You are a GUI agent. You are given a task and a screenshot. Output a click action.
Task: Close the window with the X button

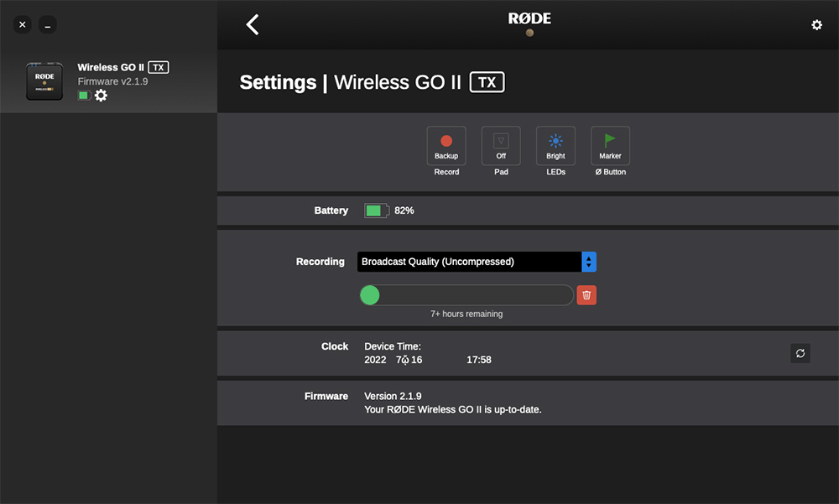[x=23, y=24]
